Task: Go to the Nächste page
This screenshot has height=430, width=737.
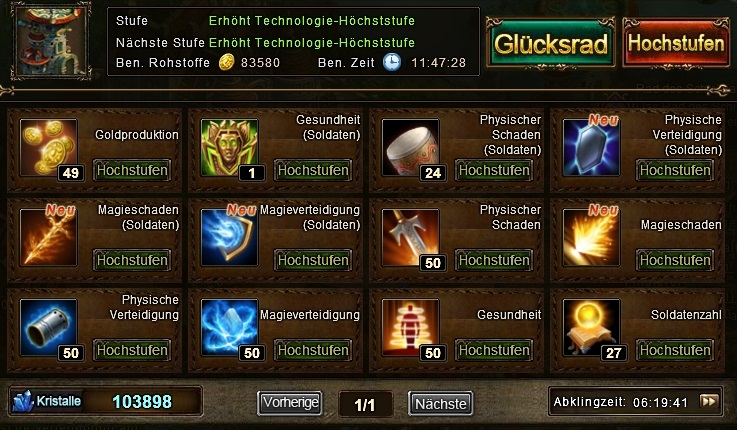Action: pos(440,404)
